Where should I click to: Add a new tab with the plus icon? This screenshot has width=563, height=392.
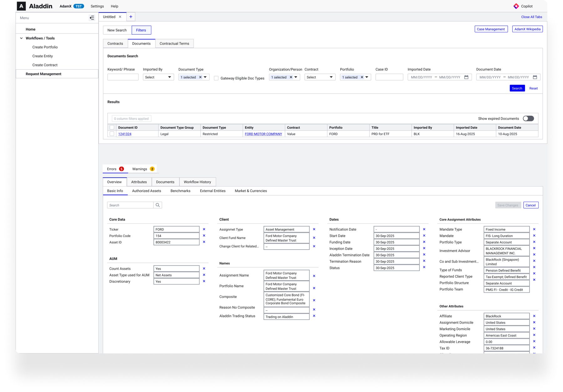coord(131,17)
